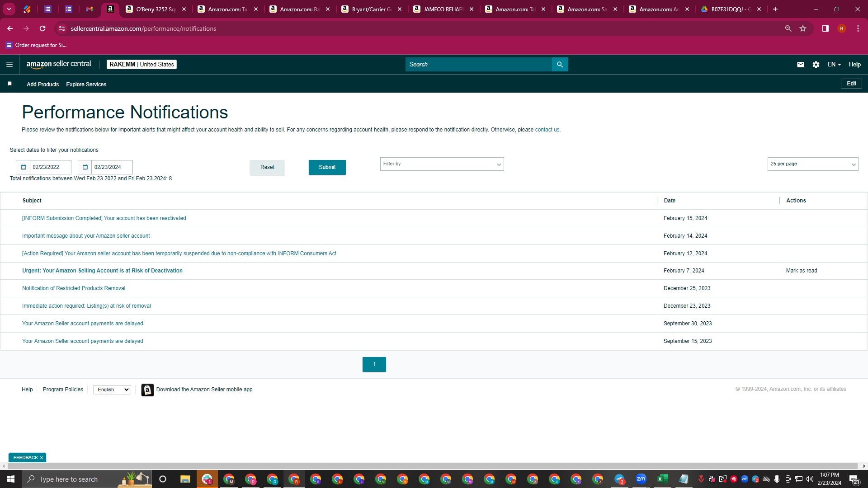Switch to the Gmail pinned tab

pyautogui.click(x=90, y=9)
